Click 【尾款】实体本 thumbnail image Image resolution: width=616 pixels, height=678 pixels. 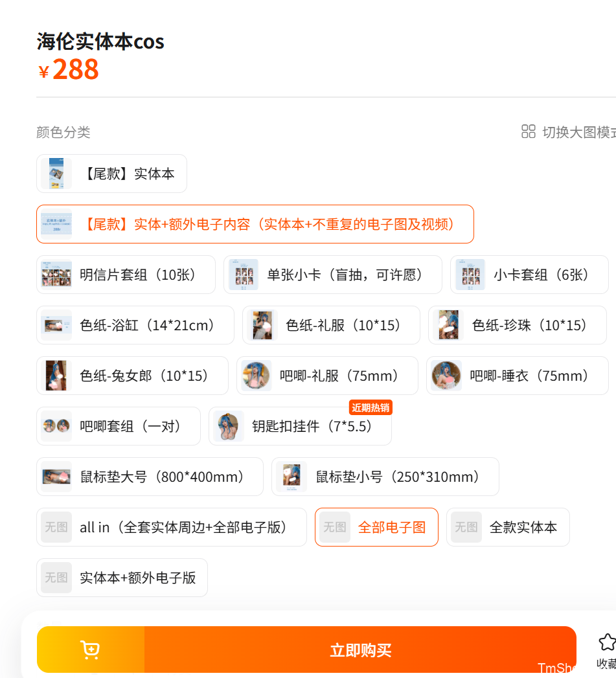tap(56, 174)
